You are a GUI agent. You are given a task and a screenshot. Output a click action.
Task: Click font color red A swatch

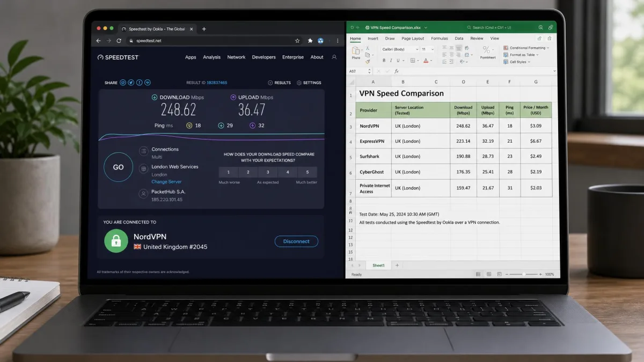426,61
